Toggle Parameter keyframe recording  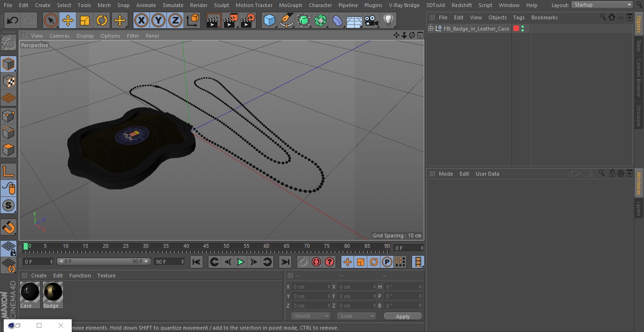click(387, 262)
